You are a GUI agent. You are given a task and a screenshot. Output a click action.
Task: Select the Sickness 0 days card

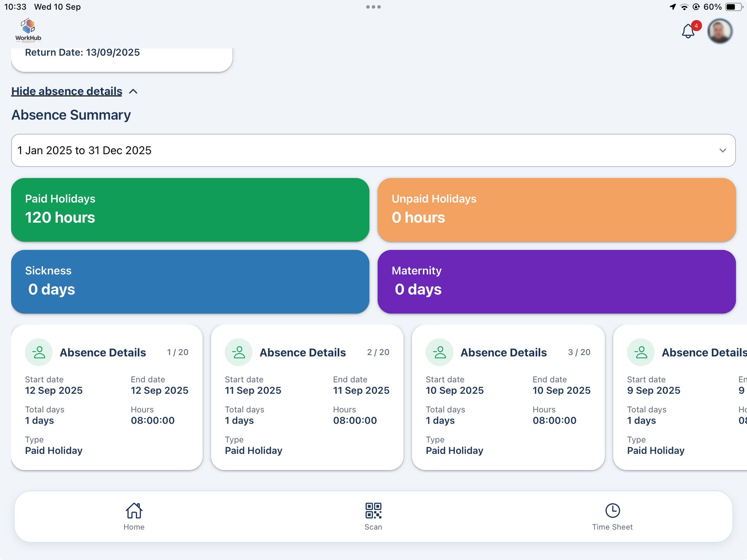(190, 282)
